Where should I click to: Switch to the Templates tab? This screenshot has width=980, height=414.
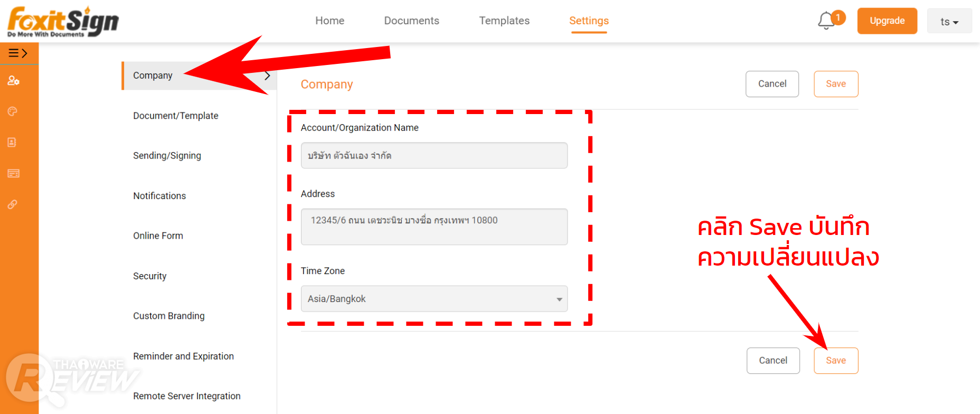point(504,21)
